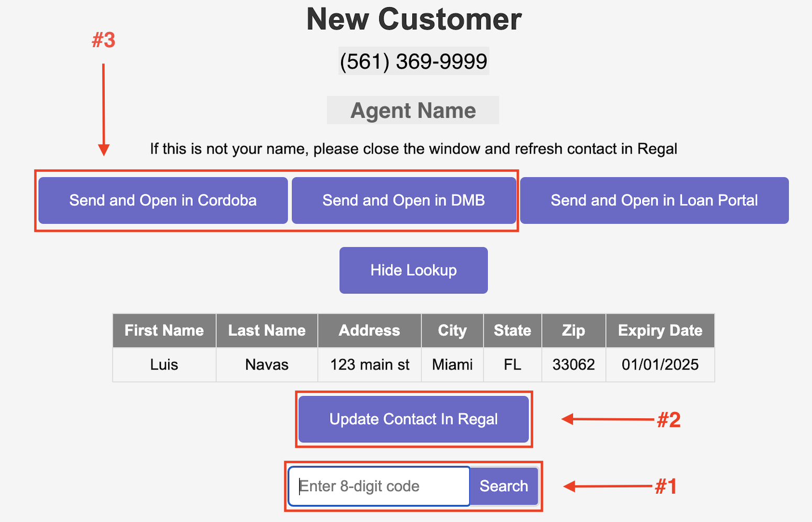This screenshot has height=522, width=812.
Task: Open Send and Open in Loan Portal
Action: pyautogui.click(x=654, y=200)
